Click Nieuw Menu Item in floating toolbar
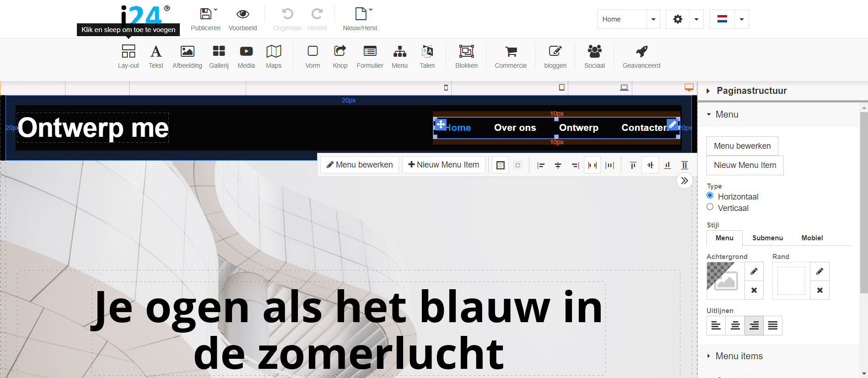 tap(443, 165)
